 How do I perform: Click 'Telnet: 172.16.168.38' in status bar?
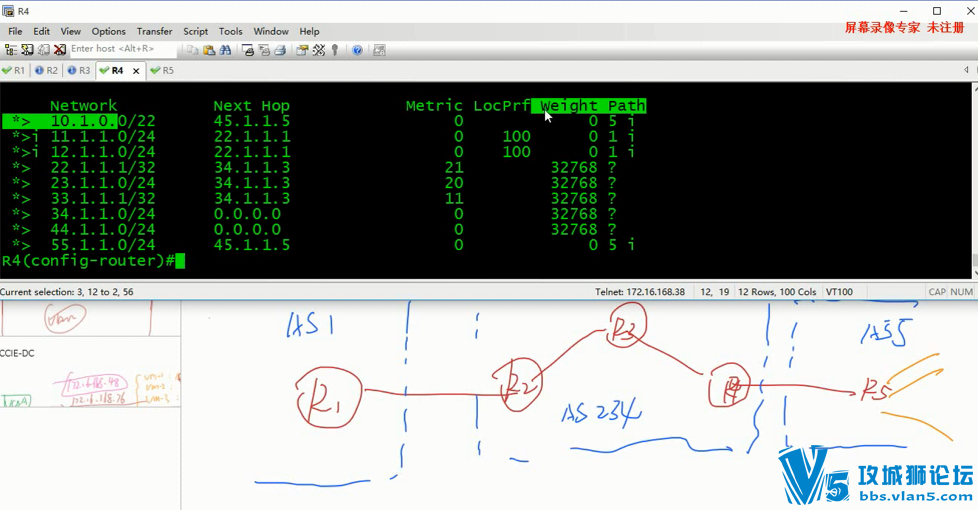[x=640, y=292]
